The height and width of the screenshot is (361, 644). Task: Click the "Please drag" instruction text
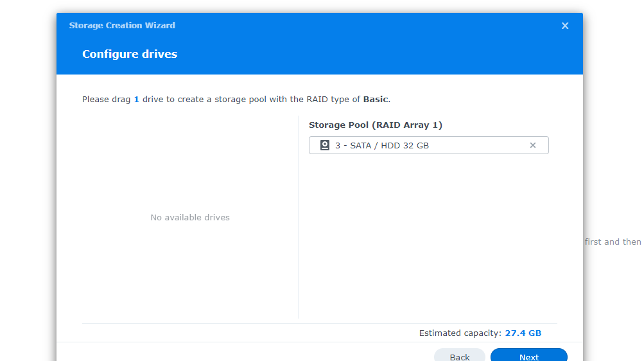(x=106, y=100)
